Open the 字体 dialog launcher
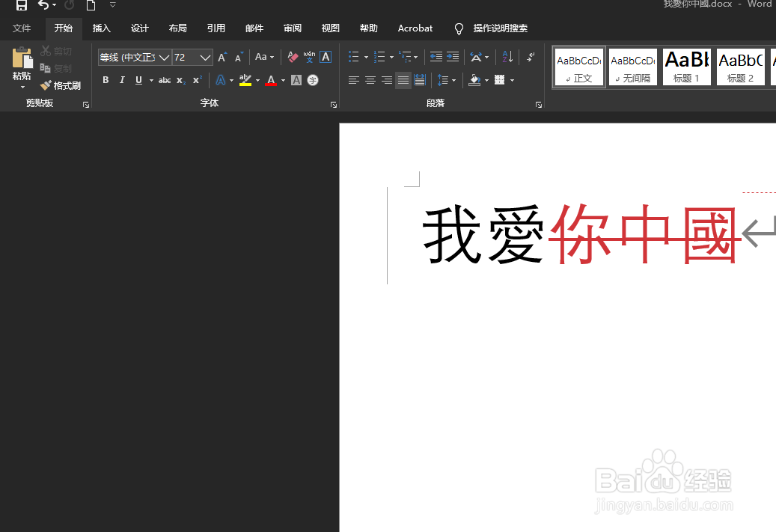 pyautogui.click(x=333, y=104)
